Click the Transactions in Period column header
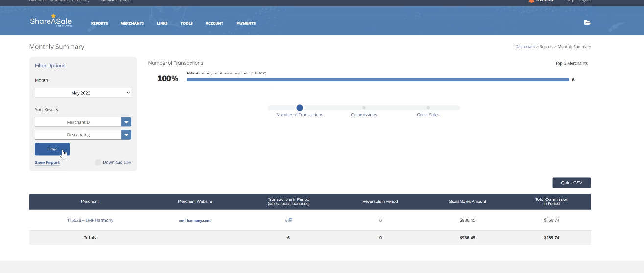This screenshot has width=644, height=273. pyautogui.click(x=288, y=201)
